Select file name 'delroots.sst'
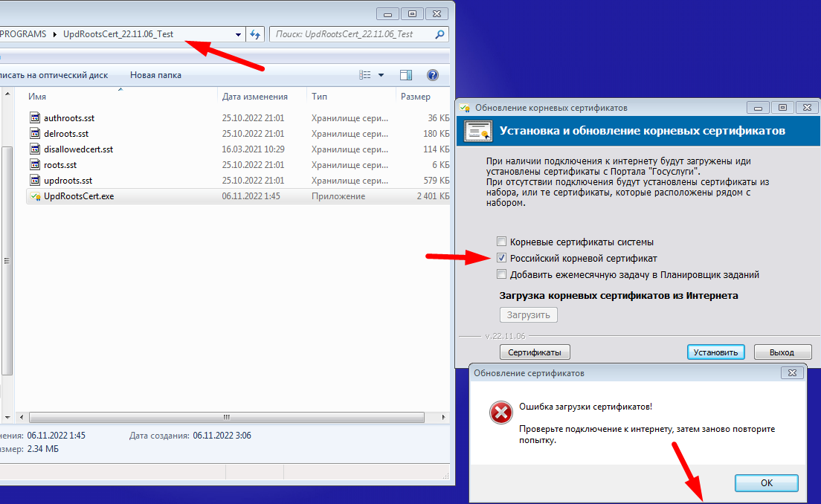This screenshot has height=504, width=821. click(66, 134)
